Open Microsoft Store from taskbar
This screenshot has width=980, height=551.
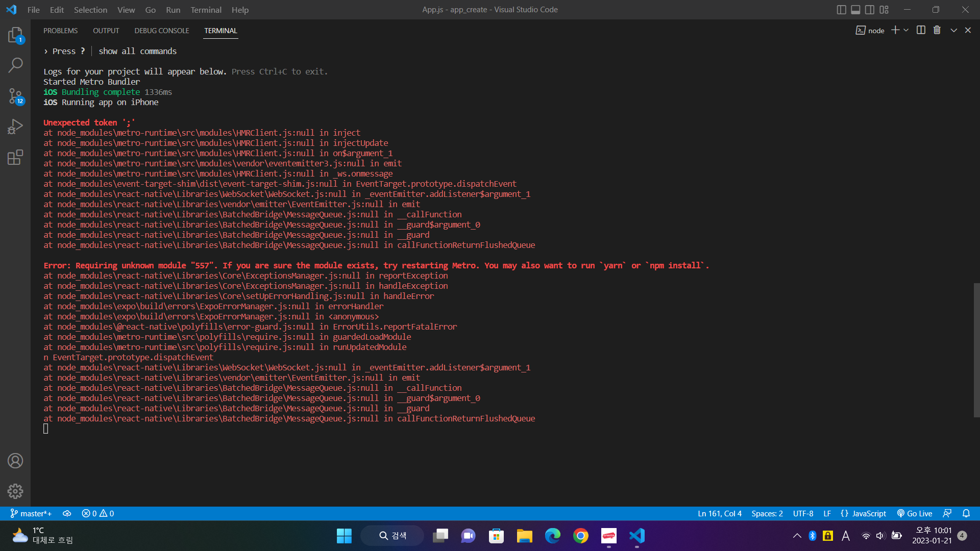click(496, 536)
